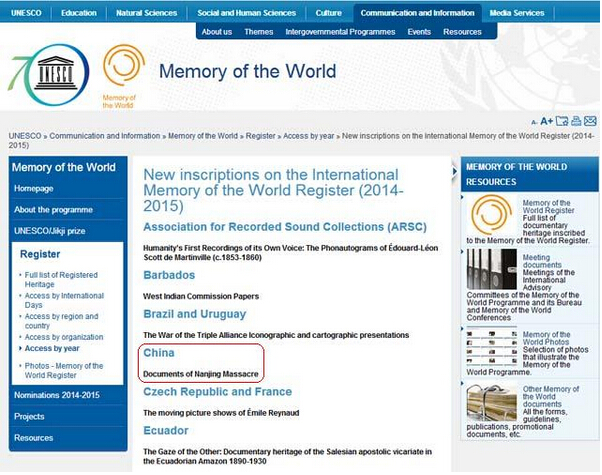Click the print page icon
The width and height of the screenshot is (602, 475).
point(576,121)
